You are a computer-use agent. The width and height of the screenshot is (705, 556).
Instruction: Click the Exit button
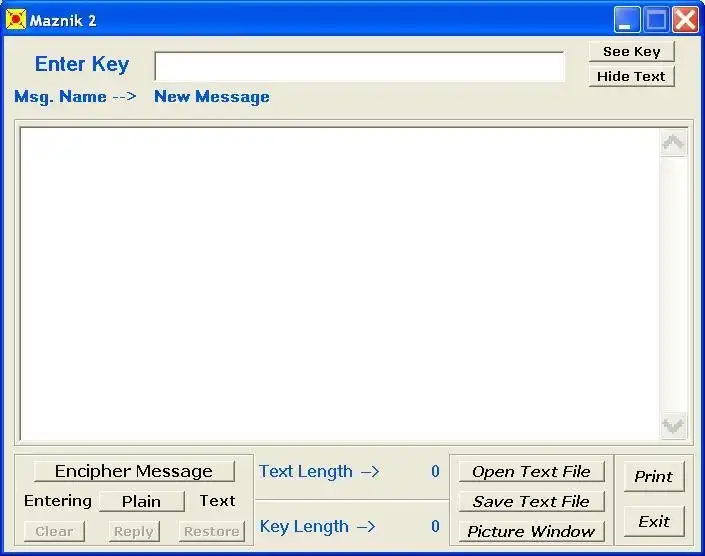[x=654, y=521]
